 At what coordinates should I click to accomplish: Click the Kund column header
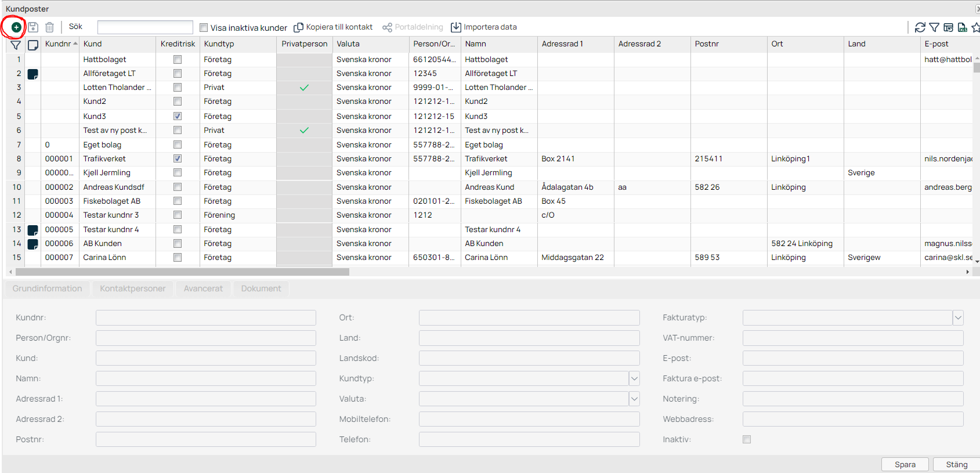pyautogui.click(x=118, y=44)
